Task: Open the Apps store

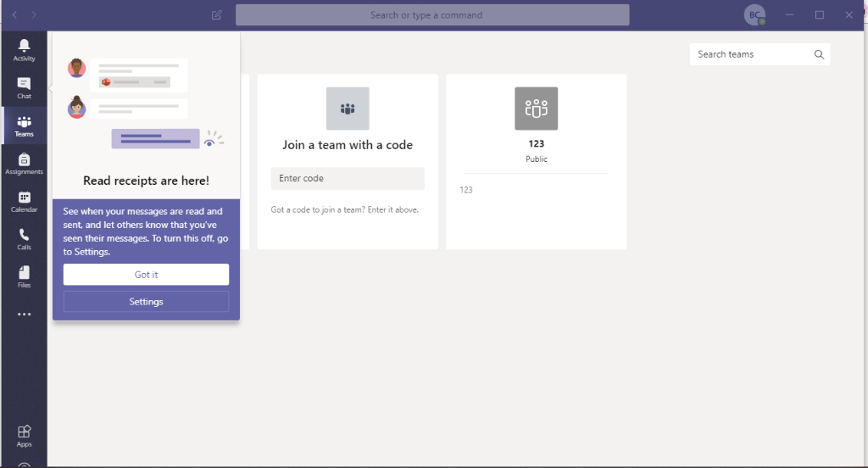Action: coord(24,435)
